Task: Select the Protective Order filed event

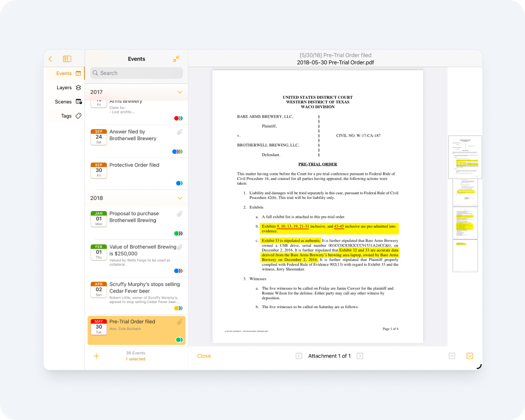Action: click(x=136, y=173)
